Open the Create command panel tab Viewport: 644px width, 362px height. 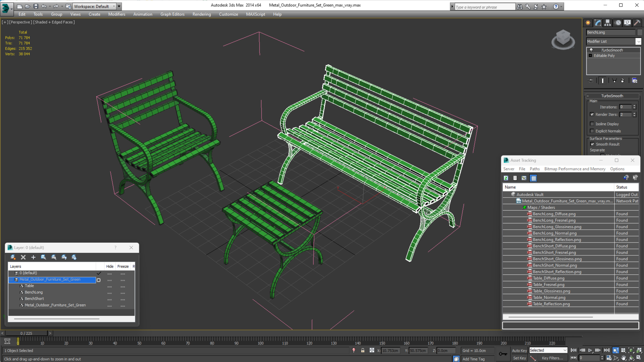click(588, 23)
